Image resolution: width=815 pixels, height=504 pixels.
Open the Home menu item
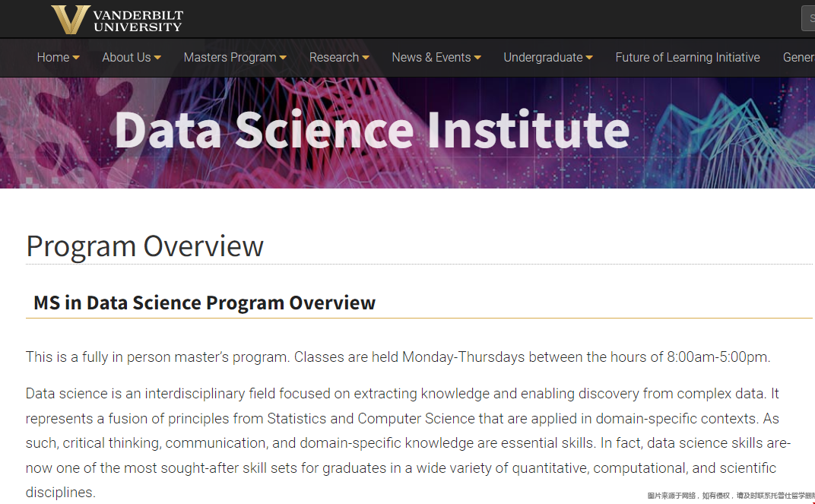[x=53, y=57]
